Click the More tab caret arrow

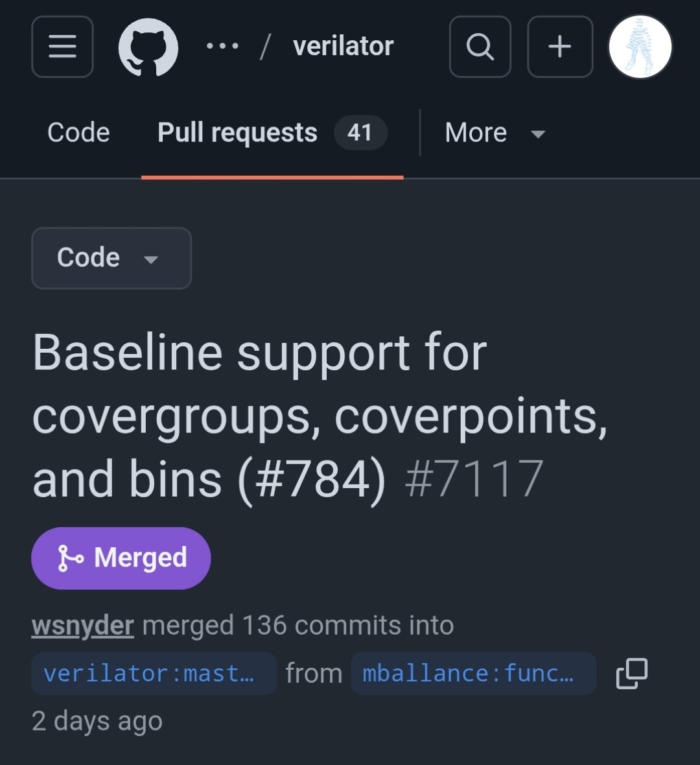[537, 134]
